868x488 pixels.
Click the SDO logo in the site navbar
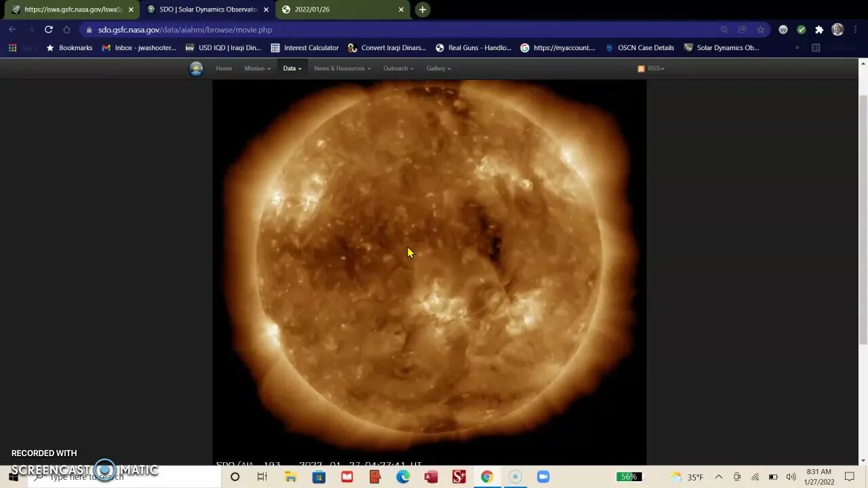196,69
